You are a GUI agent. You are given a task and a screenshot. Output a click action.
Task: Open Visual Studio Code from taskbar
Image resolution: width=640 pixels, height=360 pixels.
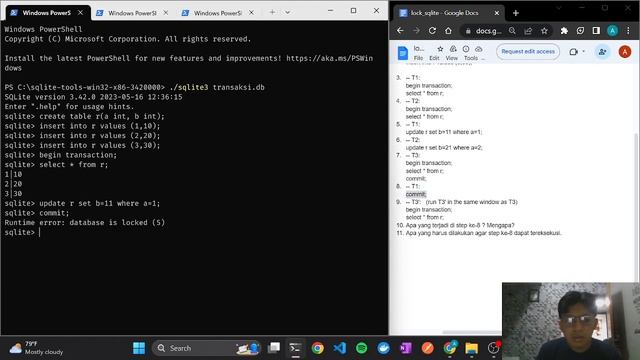click(339, 348)
